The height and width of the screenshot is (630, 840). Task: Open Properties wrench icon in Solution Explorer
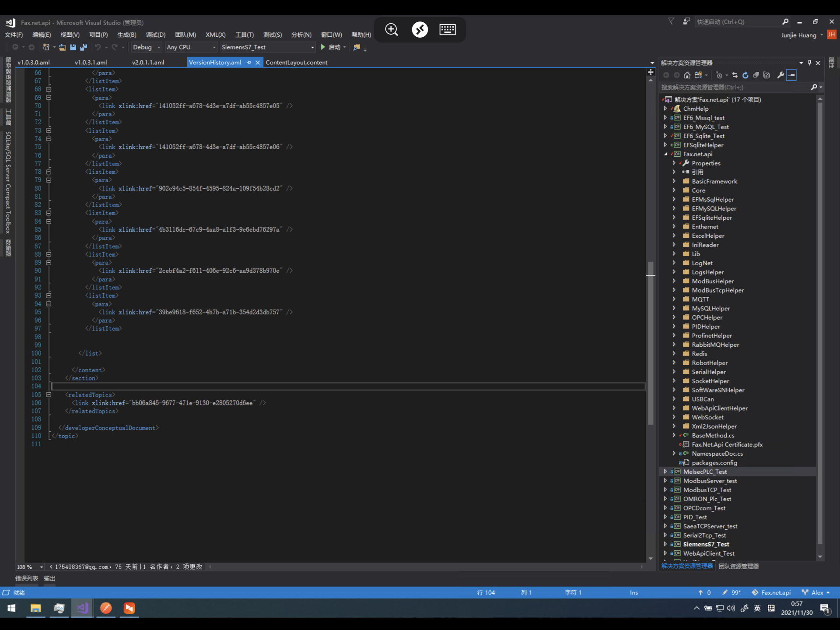[x=780, y=75]
